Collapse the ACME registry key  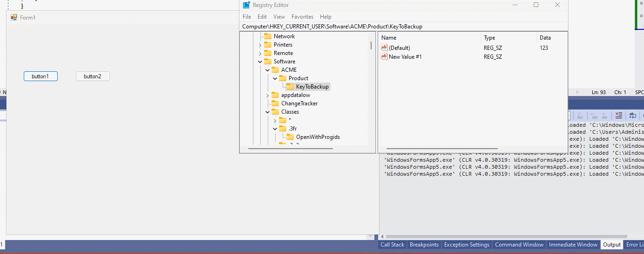267,70
